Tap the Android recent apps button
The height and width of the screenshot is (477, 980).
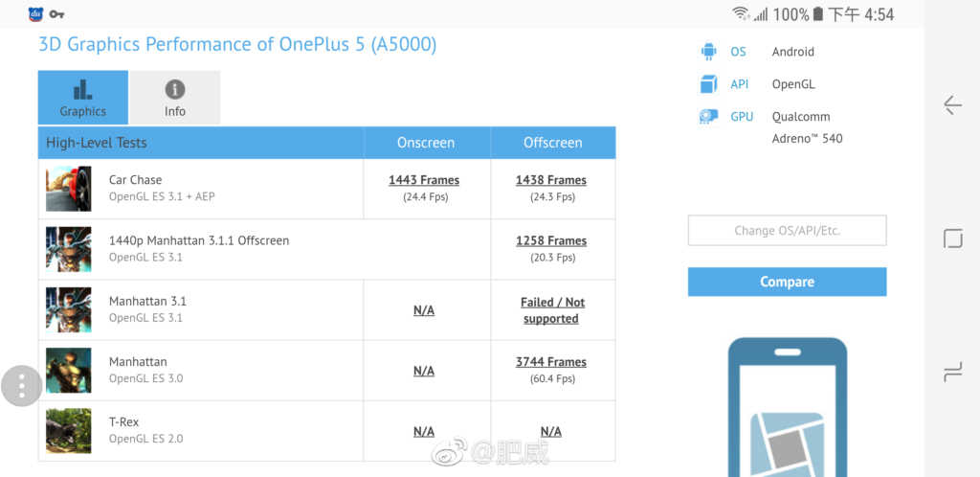pyautogui.click(x=952, y=374)
